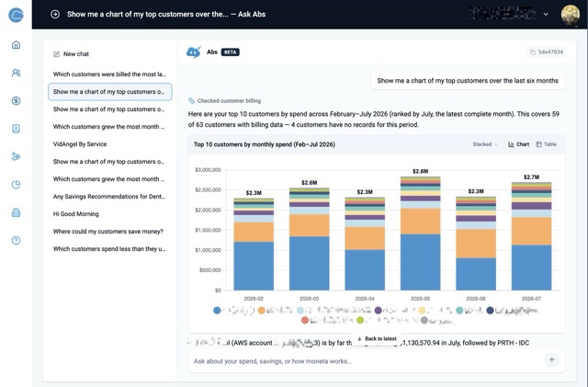Toggle the light blue legend series swatch

[300, 311]
